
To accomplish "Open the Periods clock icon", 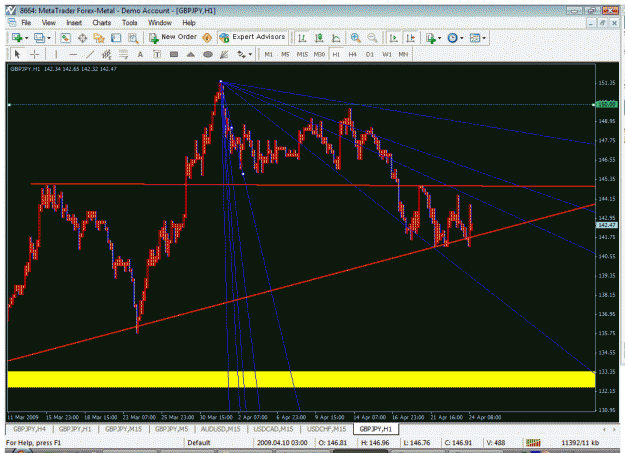I will pos(452,38).
